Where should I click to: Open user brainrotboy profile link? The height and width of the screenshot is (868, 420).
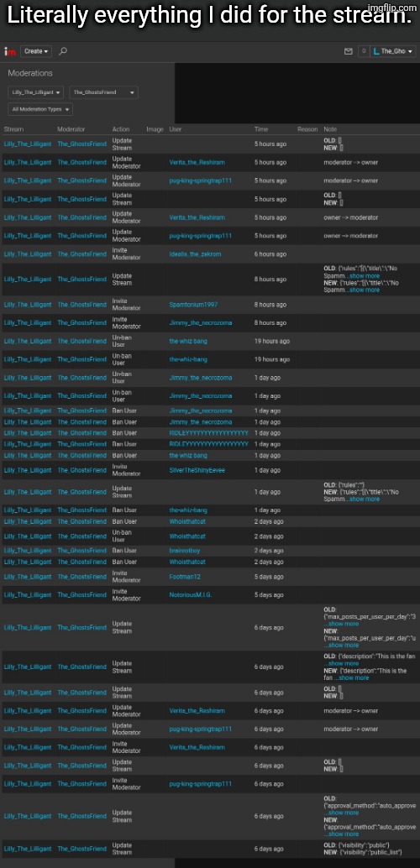[186, 551]
